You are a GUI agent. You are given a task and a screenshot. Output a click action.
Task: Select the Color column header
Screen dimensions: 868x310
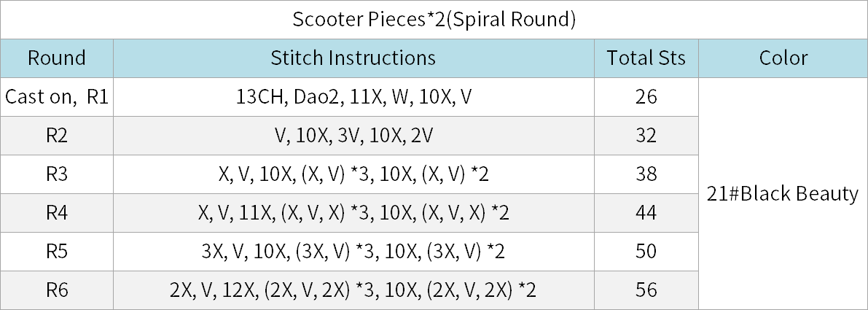(783, 58)
